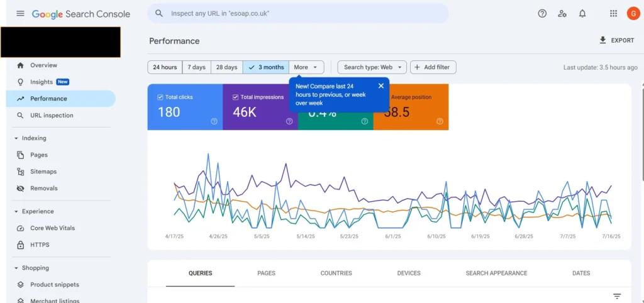Switch to the Devices tab
Image resolution: width=644 pixels, height=303 pixels.
[409, 273]
